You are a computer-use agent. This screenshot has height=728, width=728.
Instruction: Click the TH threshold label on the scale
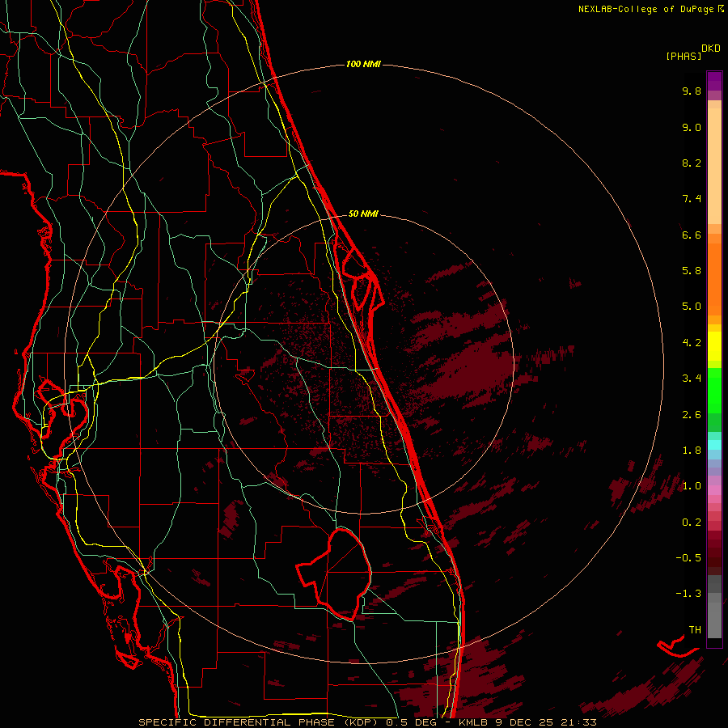pyautogui.click(x=695, y=630)
